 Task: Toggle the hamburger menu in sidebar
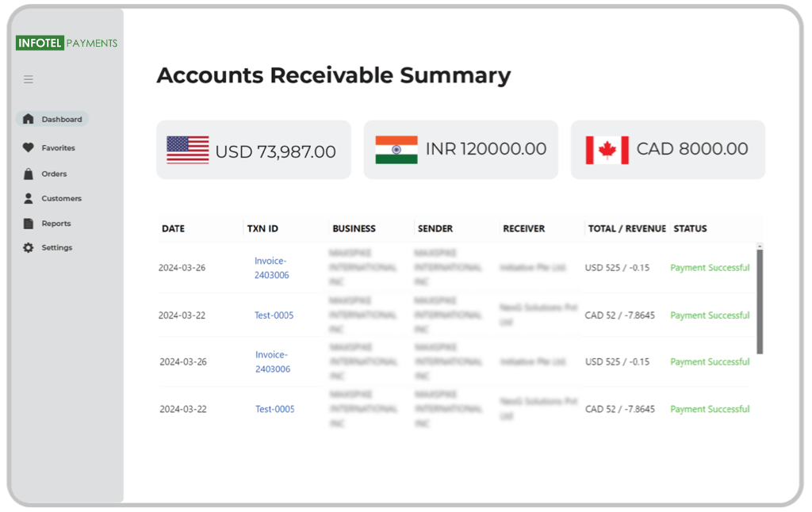click(29, 79)
